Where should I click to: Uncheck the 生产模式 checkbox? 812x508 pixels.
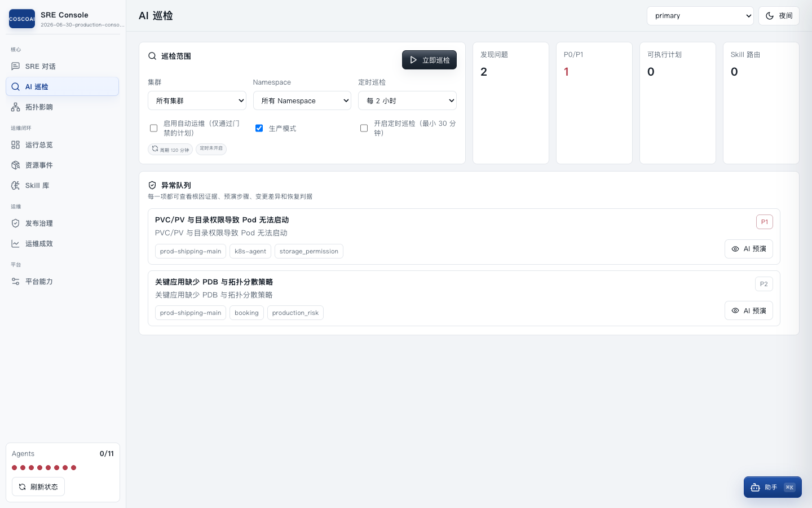(259, 128)
